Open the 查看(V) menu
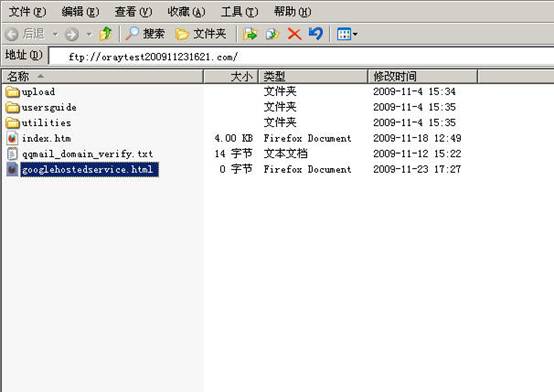Viewport: 554px width, 392px height. (x=133, y=12)
